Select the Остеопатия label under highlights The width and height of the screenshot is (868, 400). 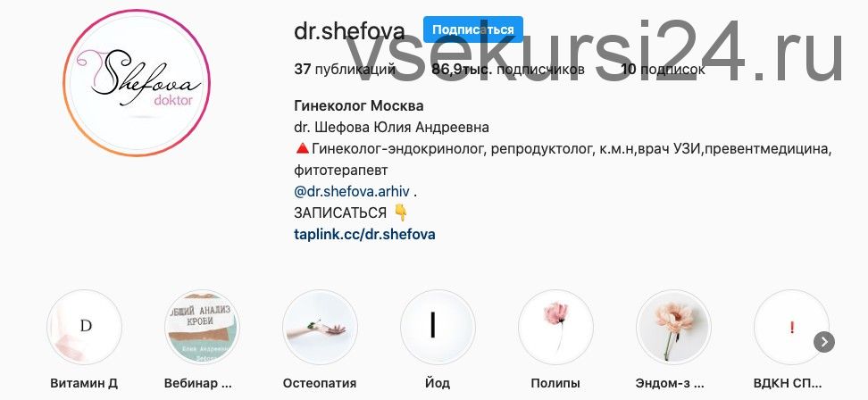pos(320,383)
